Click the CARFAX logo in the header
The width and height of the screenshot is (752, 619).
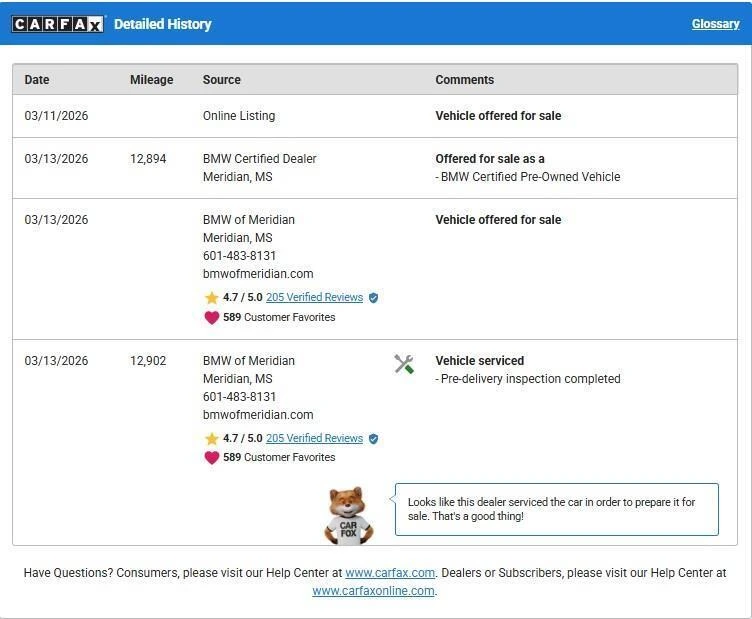[x=57, y=24]
